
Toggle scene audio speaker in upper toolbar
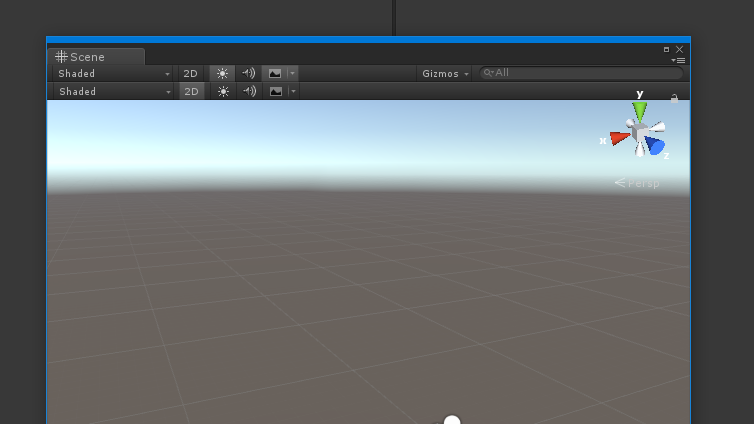pyautogui.click(x=249, y=74)
